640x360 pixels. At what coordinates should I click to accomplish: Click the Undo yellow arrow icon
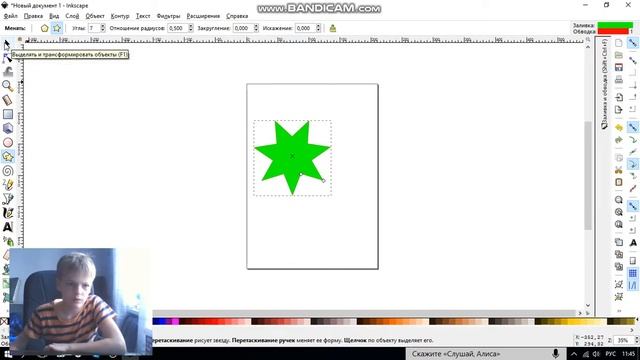tap(619, 128)
